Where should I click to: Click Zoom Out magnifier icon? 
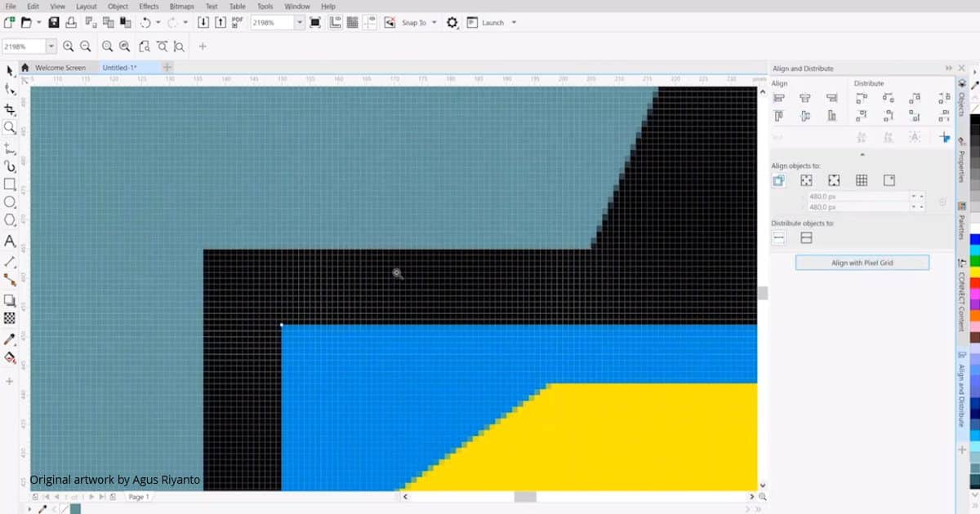tap(86, 47)
